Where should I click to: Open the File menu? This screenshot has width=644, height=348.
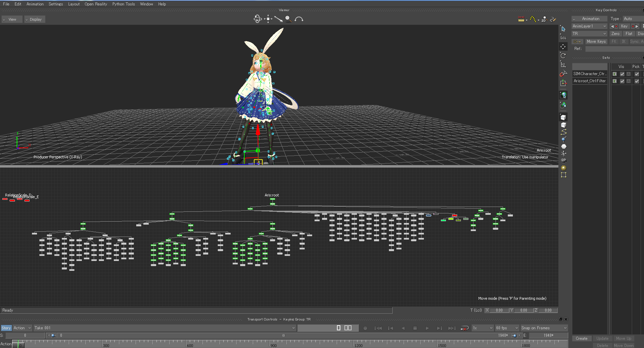[x=6, y=4]
